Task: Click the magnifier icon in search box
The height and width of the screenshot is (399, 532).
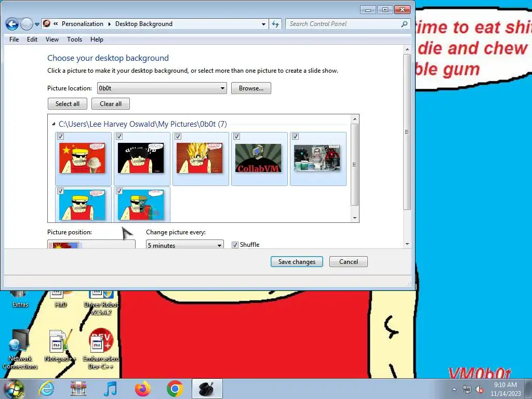Action: 404,24
